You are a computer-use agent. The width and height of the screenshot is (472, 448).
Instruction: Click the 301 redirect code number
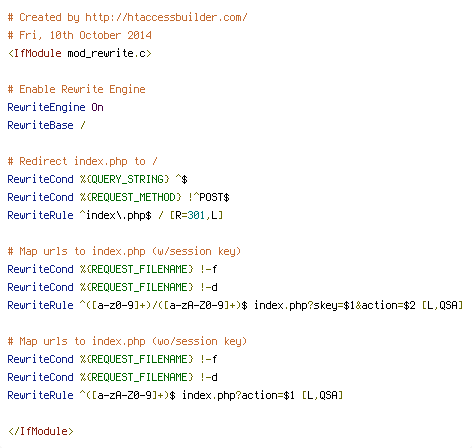tap(196, 215)
